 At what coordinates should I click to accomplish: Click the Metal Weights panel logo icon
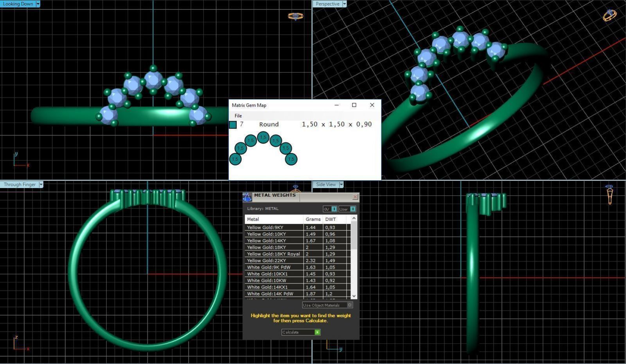(247, 197)
